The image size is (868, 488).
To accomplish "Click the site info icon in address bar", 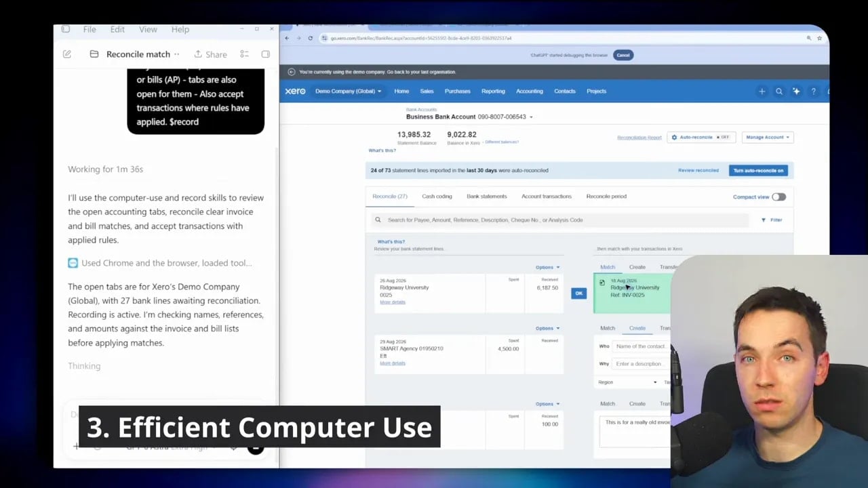I will [x=324, y=38].
